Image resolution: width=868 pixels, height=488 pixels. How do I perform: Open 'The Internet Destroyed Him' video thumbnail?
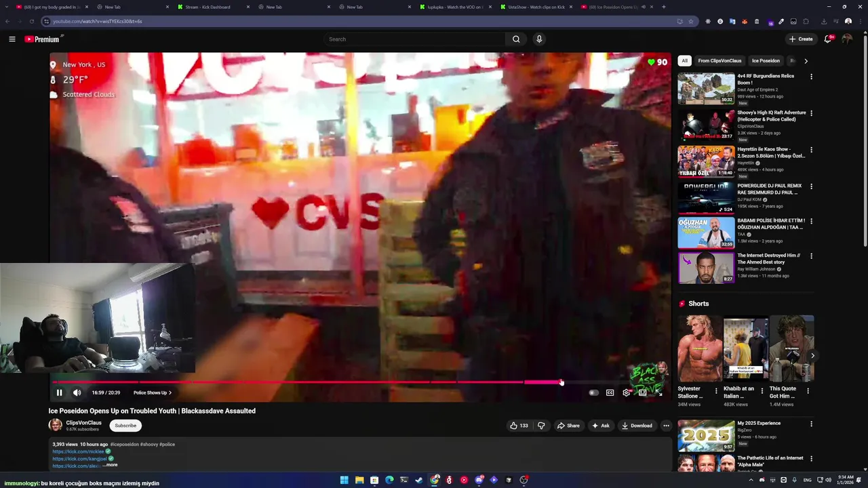pyautogui.click(x=706, y=267)
